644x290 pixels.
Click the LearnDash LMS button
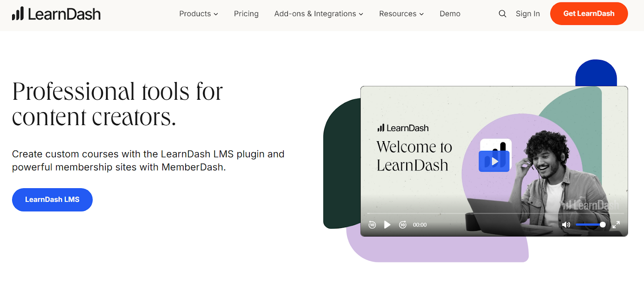pos(52,200)
